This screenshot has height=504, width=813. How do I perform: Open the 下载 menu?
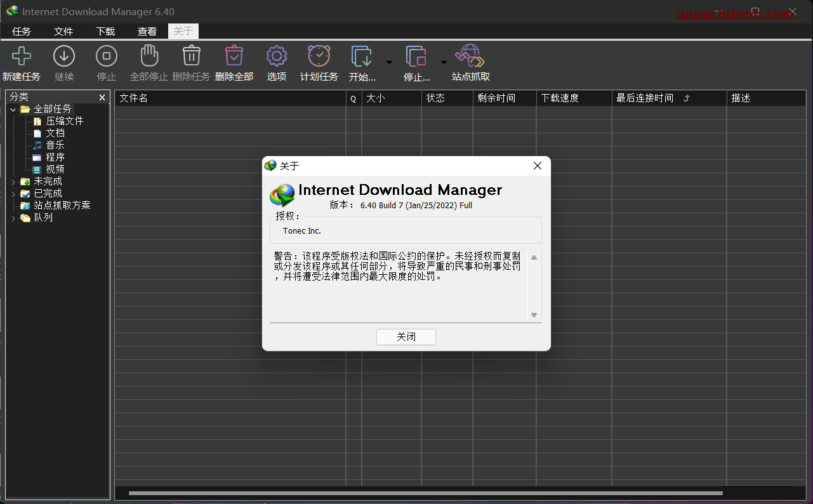pyautogui.click(x=105, y=31)
